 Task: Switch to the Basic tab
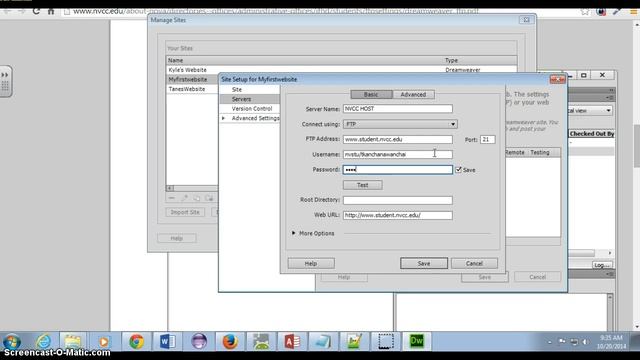[371, 94]
